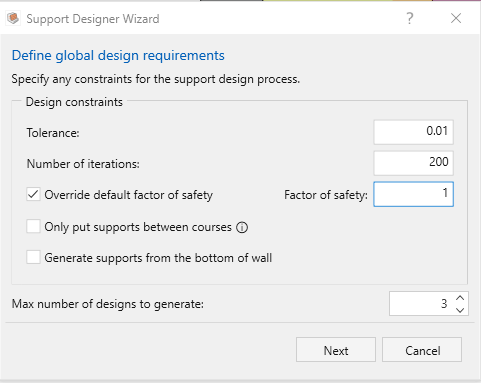Click the Cancel button
The height and width of the screenshot is (383, 481).
422,350
